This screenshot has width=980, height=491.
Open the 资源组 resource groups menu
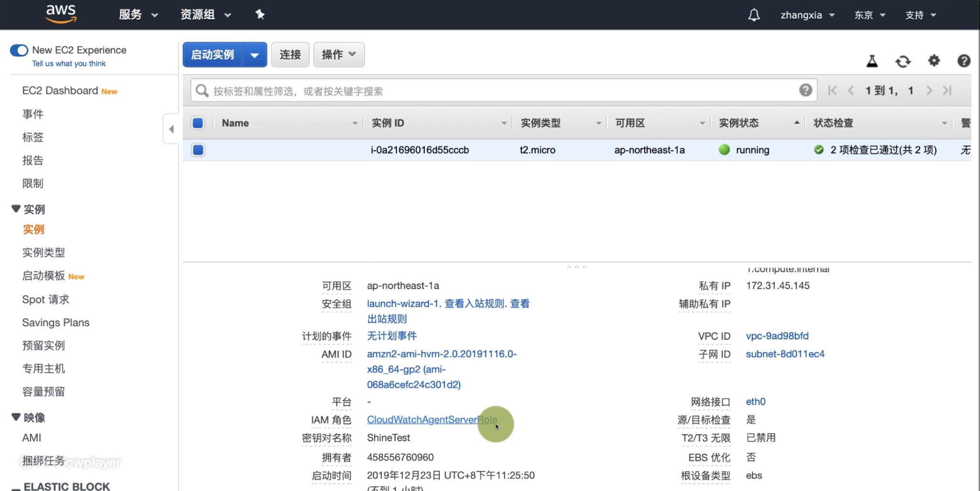(x=206, y=15)
